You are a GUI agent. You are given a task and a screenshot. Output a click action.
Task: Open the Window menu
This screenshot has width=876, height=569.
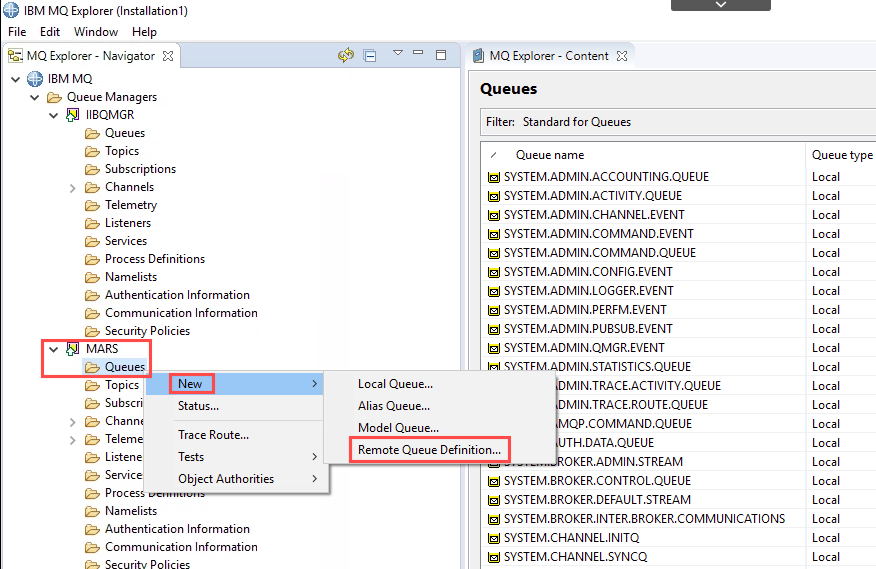tap(96, 32)
